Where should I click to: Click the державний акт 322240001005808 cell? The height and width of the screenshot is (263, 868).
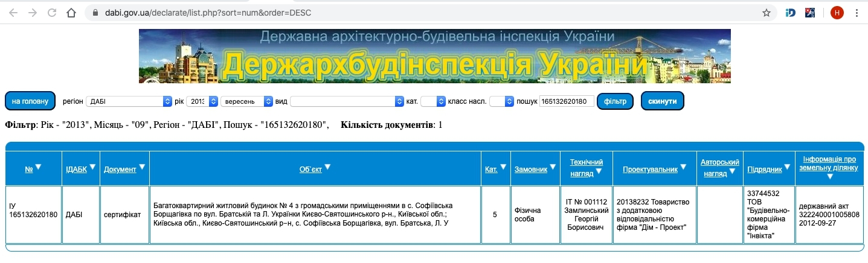[829, 215]
